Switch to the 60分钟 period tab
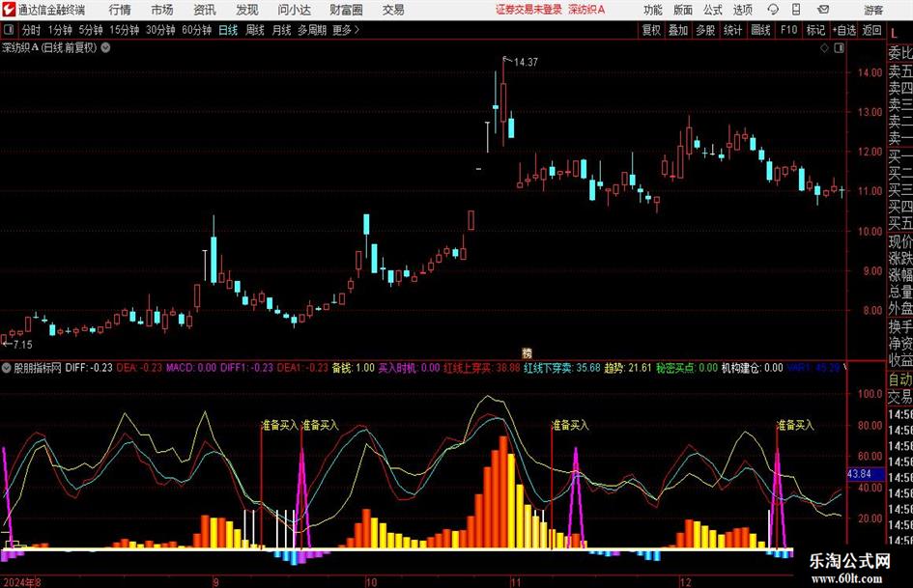Viewport: 913px width, 588px height. pyautogui.click(x=197, y=30)
